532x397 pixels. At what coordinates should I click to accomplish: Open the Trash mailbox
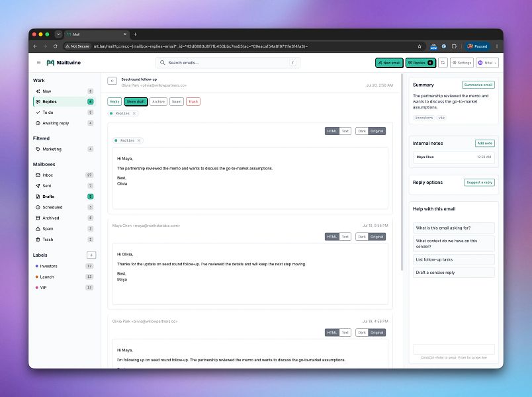[64, 240]
